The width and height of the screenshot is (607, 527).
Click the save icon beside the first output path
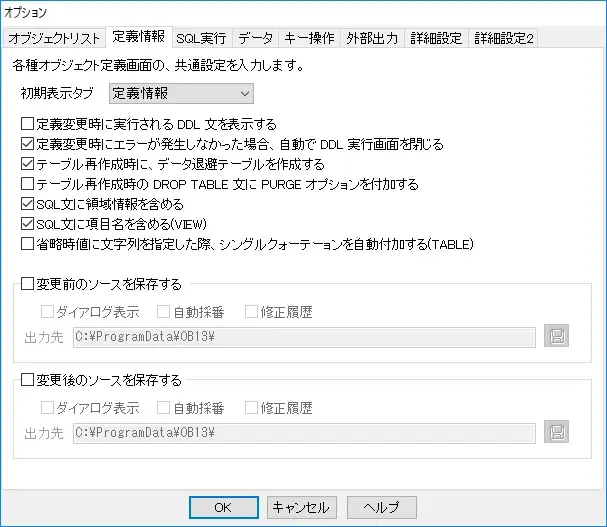tap(556, 336)
